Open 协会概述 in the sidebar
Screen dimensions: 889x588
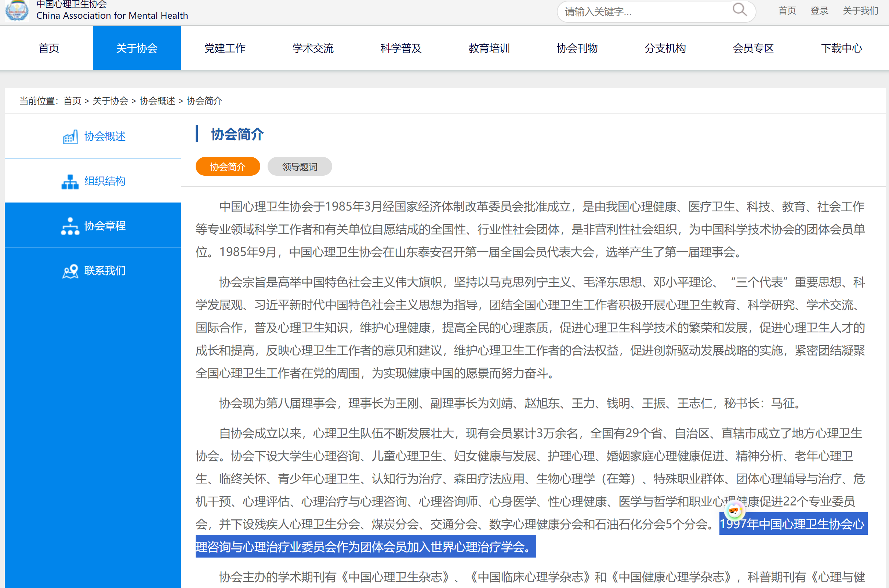tap(93, 136)
